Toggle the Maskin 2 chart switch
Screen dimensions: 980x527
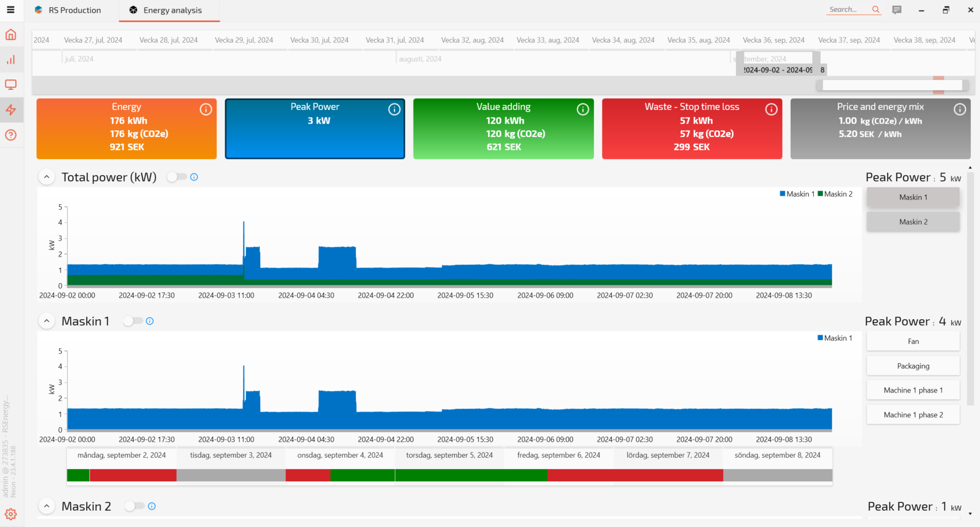[x=134, y=506]
